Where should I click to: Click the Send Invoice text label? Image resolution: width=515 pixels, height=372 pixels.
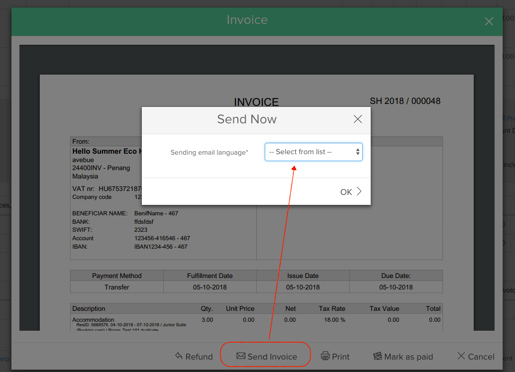coord(272,357)
